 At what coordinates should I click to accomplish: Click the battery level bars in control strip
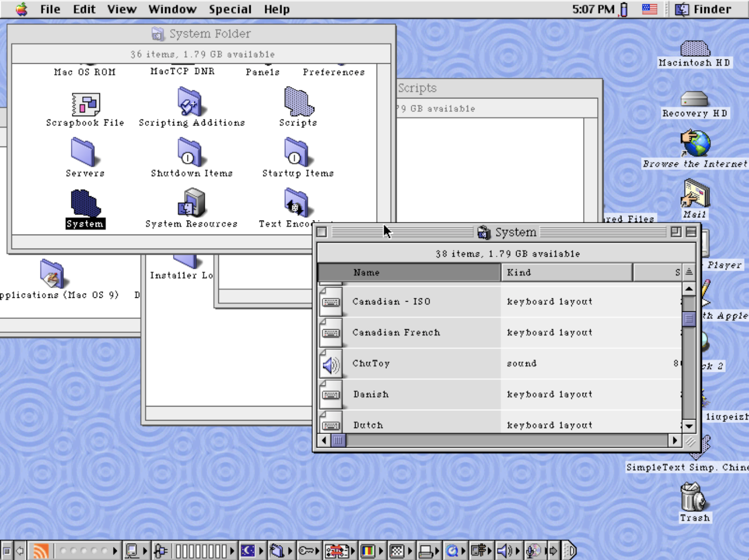point(201,551)
